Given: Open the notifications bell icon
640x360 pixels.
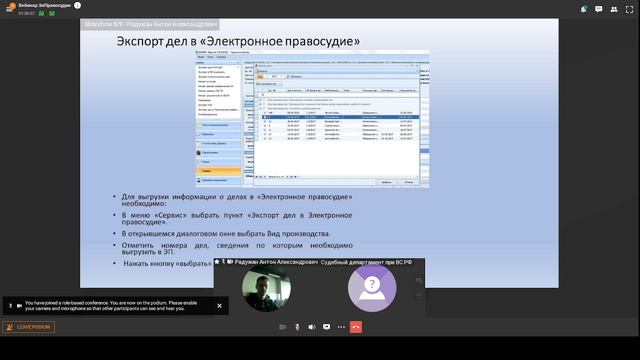Looking at the screenshot, I should coord(584,9).
